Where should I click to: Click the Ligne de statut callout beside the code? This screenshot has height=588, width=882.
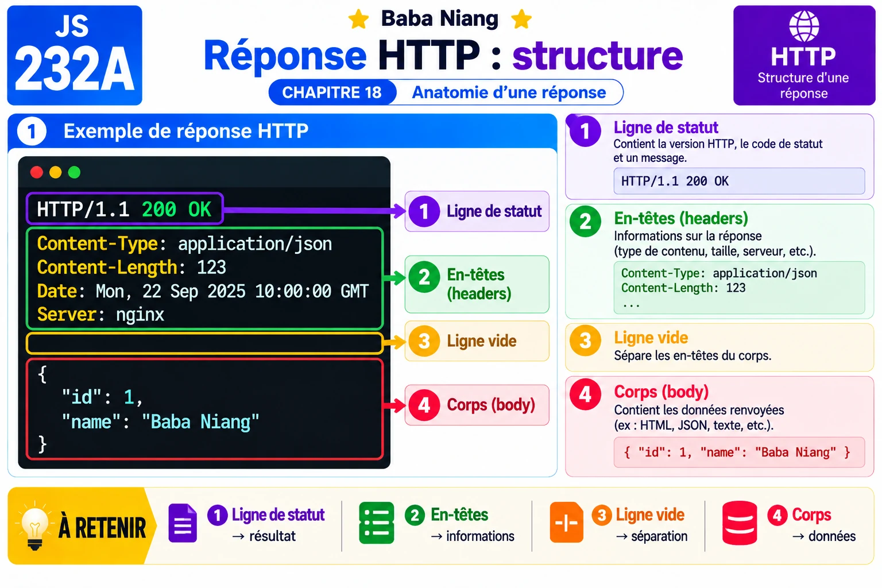coord(477,211)
